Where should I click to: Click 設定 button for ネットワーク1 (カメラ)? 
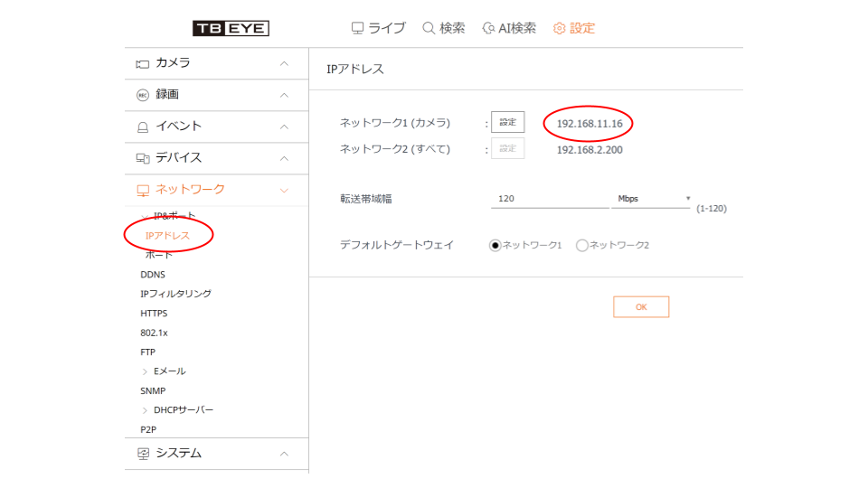(507, 122)
